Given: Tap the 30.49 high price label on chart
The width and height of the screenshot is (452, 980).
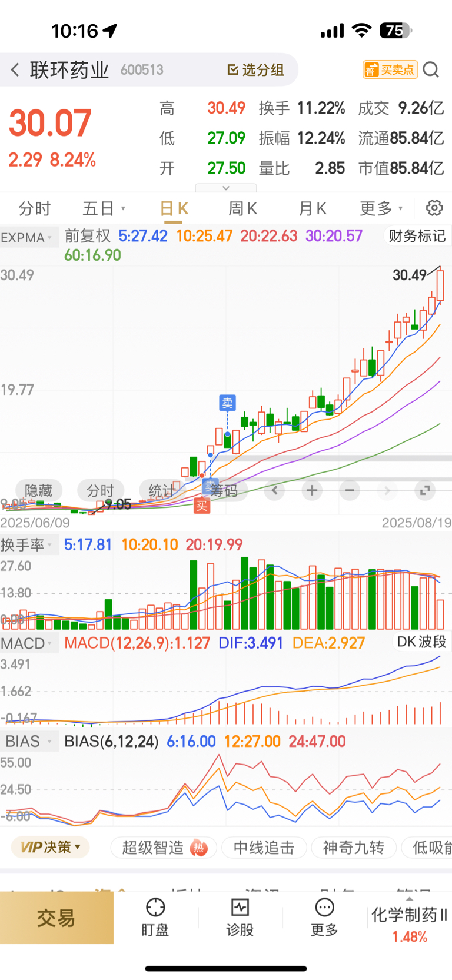Looking at the screenshot, I should (410, 275).
